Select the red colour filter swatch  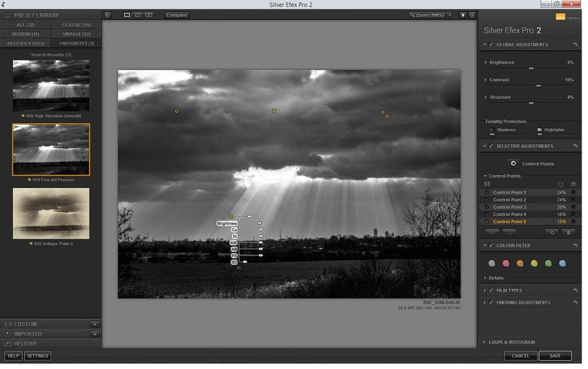[x=506, y=264]
